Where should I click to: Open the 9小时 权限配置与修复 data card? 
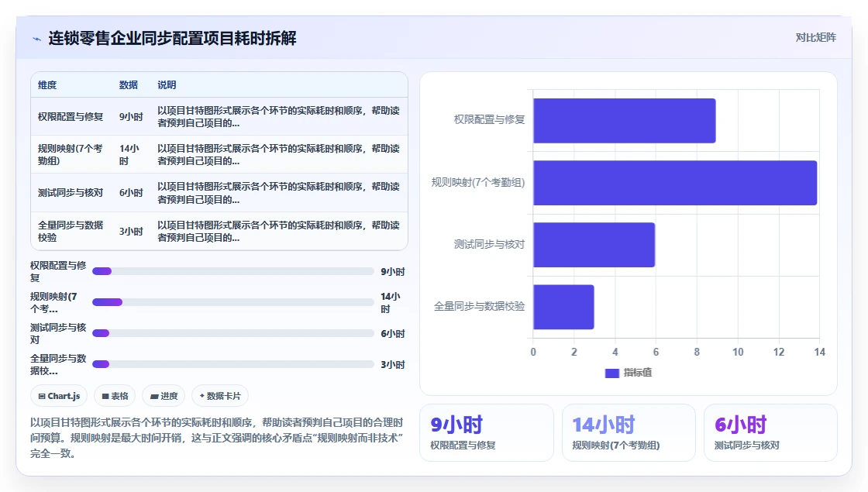click(487, 433)
